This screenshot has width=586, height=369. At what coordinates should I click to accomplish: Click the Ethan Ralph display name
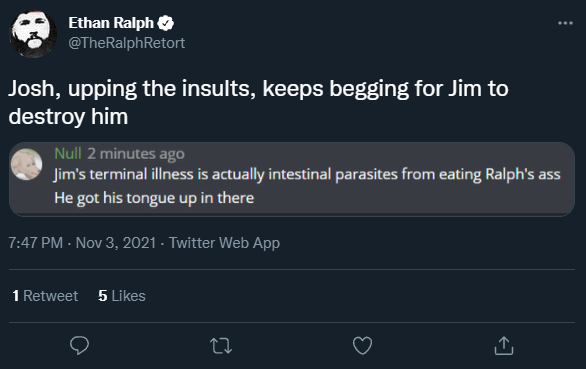tap(111, 23)
